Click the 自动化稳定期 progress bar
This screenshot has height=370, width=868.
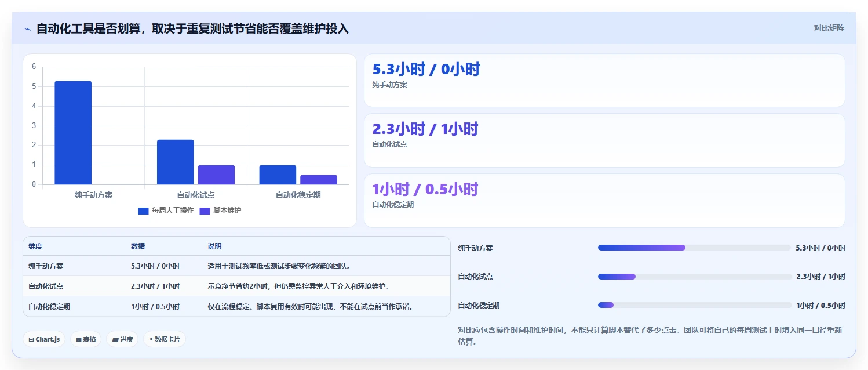click(694, 305)
